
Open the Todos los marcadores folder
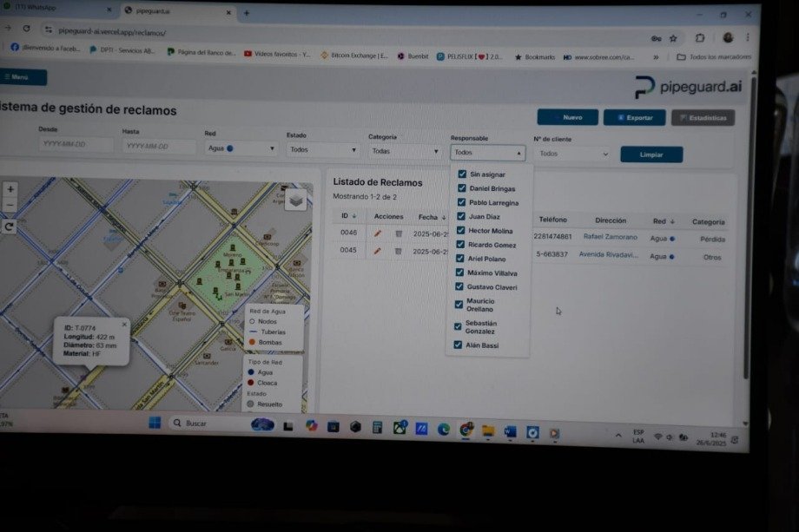tap(714, 57)
